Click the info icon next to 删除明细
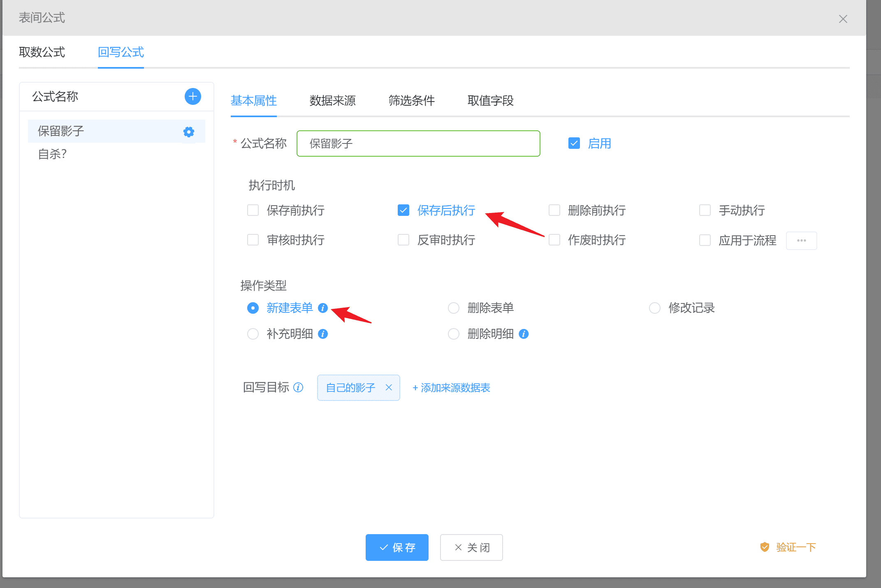Screen dimensions: 881x588 coord(524,334)
